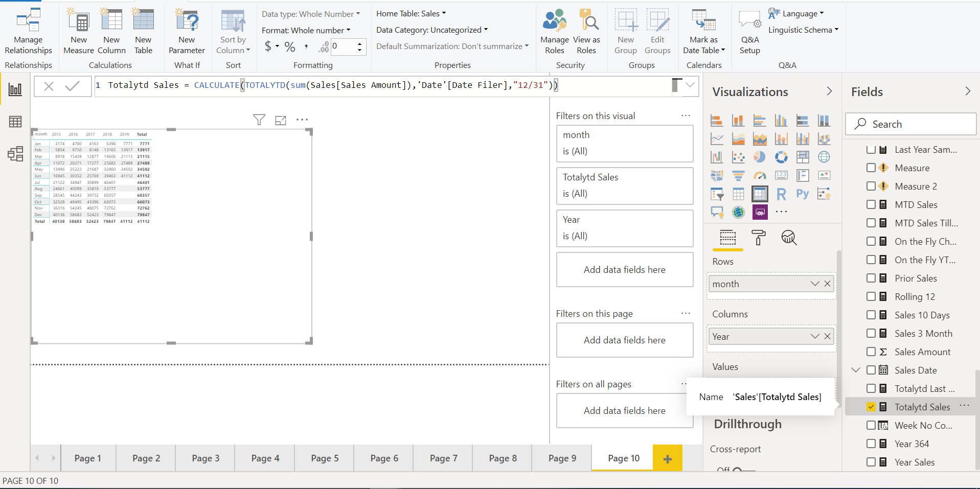Open the Format Whole number dropdown

pos(306,30)
